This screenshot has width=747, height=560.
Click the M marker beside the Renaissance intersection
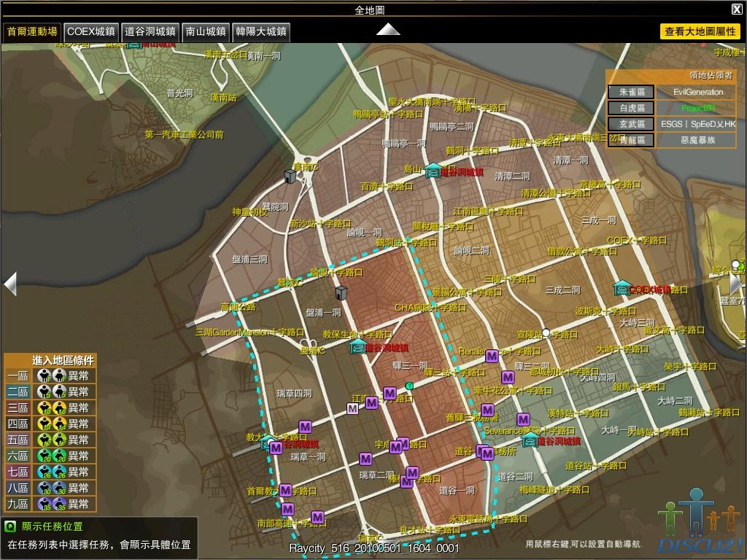click(x=492, y=356)
